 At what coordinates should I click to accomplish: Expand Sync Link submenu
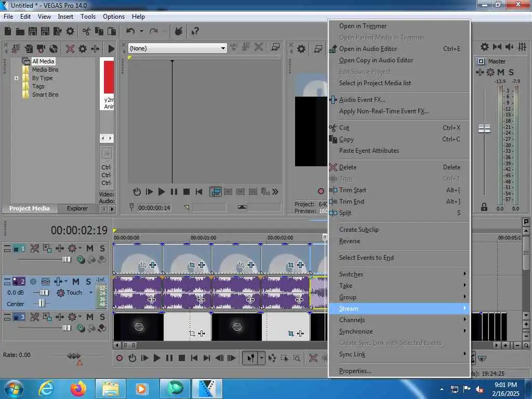400,354
